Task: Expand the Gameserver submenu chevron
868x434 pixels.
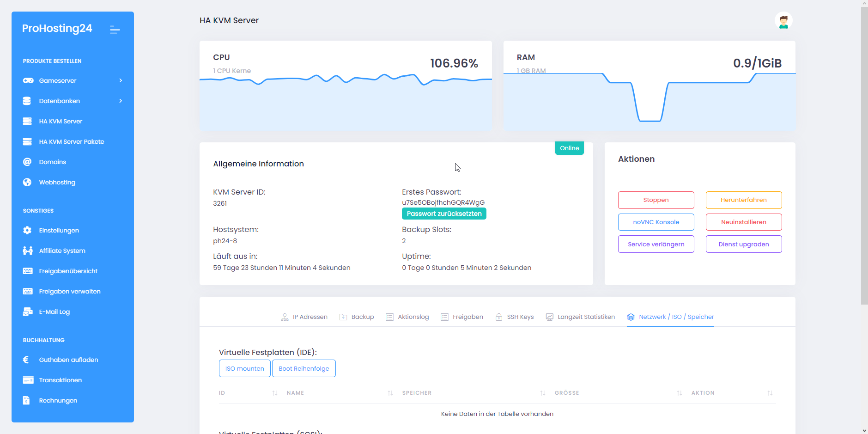Action: (121, 80)
